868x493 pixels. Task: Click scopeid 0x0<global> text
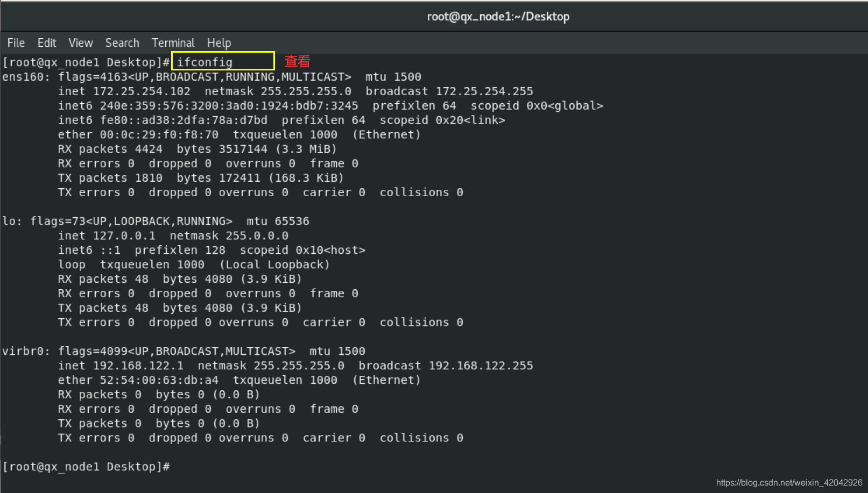537,106
